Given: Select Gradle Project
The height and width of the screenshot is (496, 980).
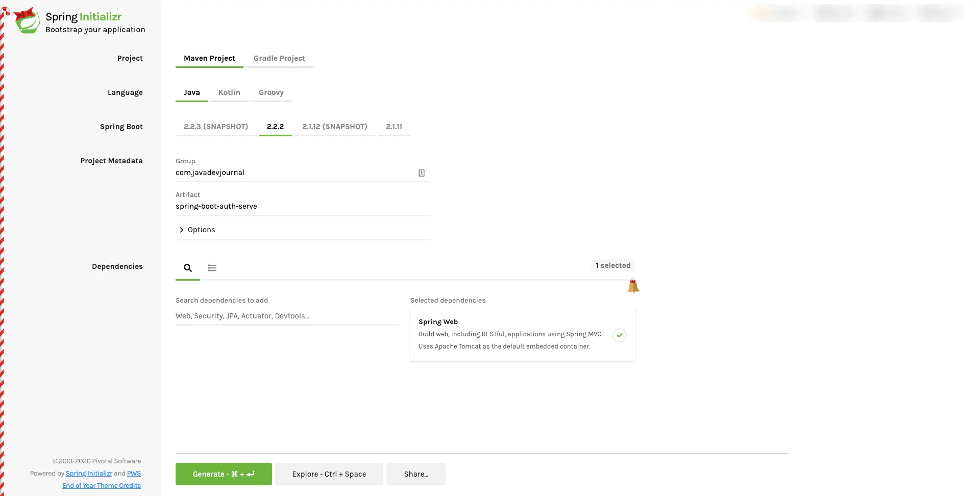Looking at the screenshot, I should tap(279, 58).
